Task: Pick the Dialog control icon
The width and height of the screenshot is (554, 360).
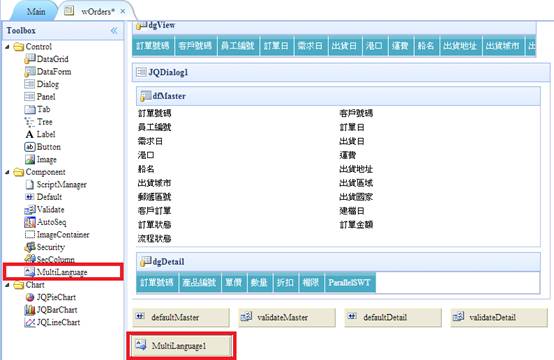Action: click(30, 84)
